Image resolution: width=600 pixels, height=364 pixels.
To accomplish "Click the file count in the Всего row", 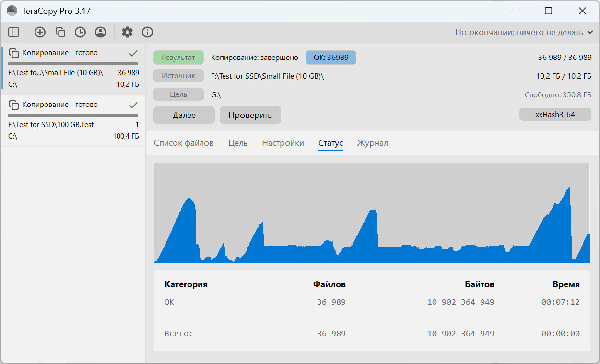I will click(x=331, y=334).
